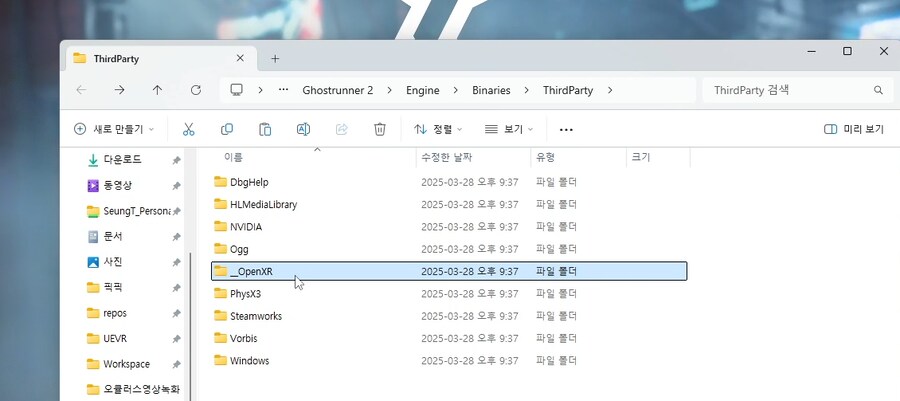Go up one directory level
900x401 pixels.
157,90
